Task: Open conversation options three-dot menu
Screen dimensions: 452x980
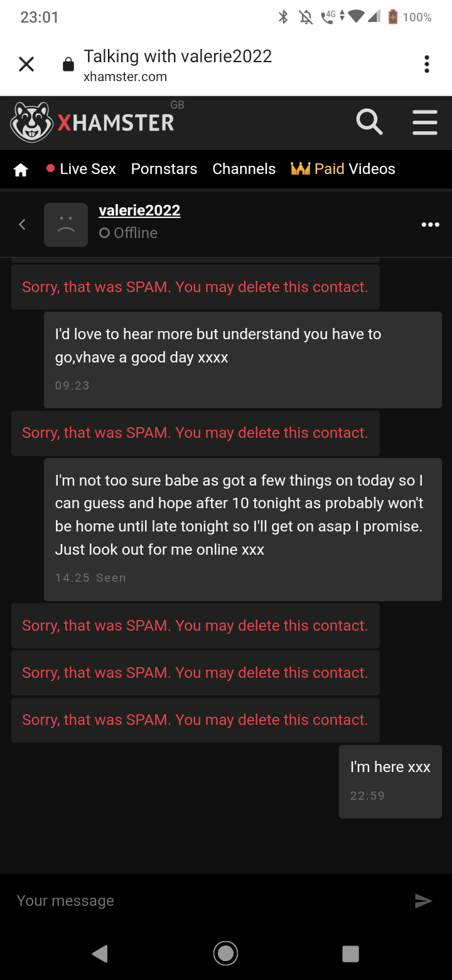Action: click(430, 224)
